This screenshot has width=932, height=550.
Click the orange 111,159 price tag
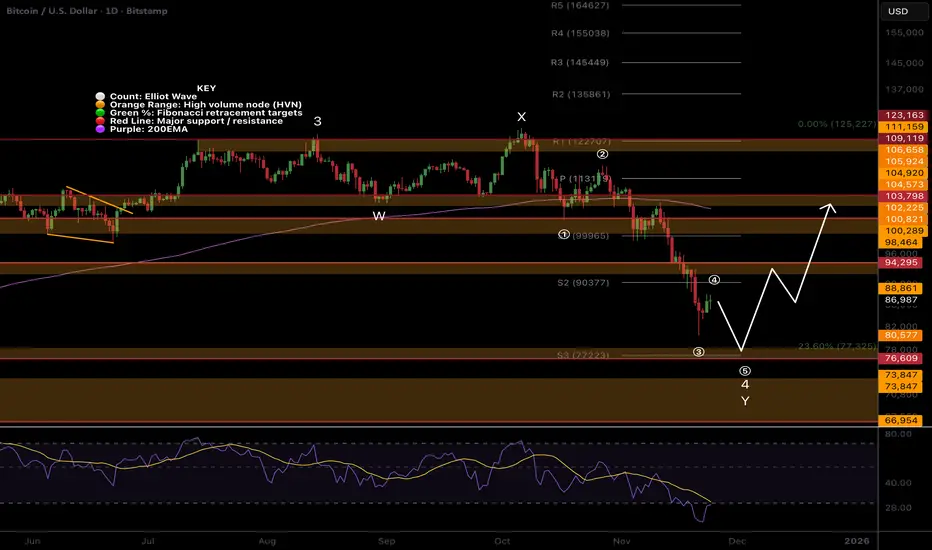point(904,127)
